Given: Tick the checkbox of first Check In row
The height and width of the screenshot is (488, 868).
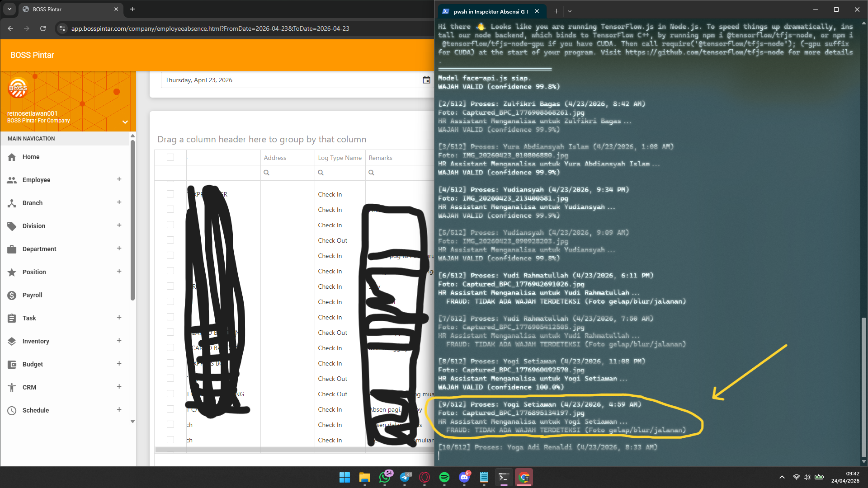Looking at the screenshot, I should pyautogui.click(x=170, y=194).
